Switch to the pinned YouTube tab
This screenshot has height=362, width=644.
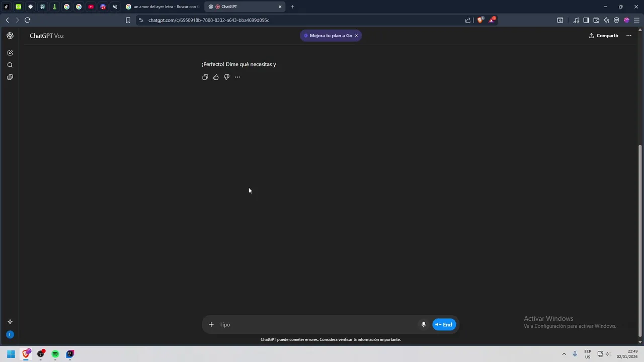(x=91, y=7)
